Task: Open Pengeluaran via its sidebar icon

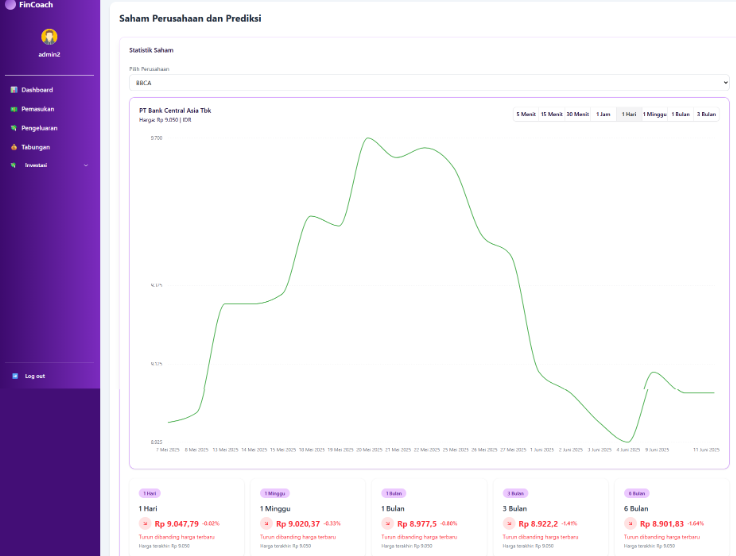Action: [14, 128]
